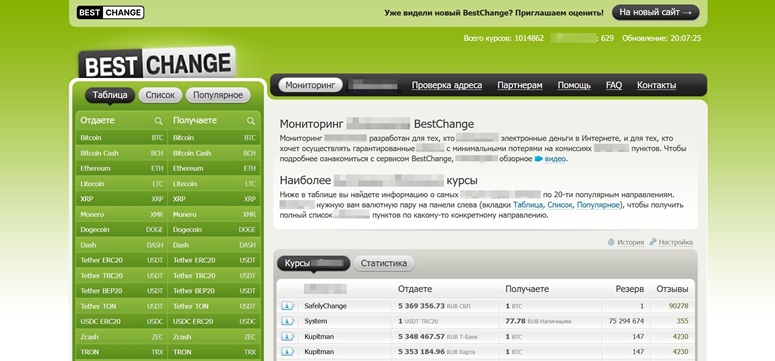This screenshot has width=775, height=361.
Task: Switch to the Таблица sidebar tab
Action: click(110, 95)
